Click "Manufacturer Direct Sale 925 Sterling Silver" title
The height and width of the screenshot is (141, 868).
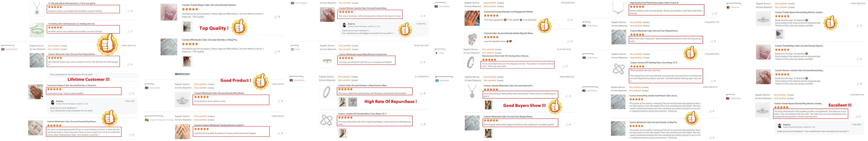[x=505, y=56]
